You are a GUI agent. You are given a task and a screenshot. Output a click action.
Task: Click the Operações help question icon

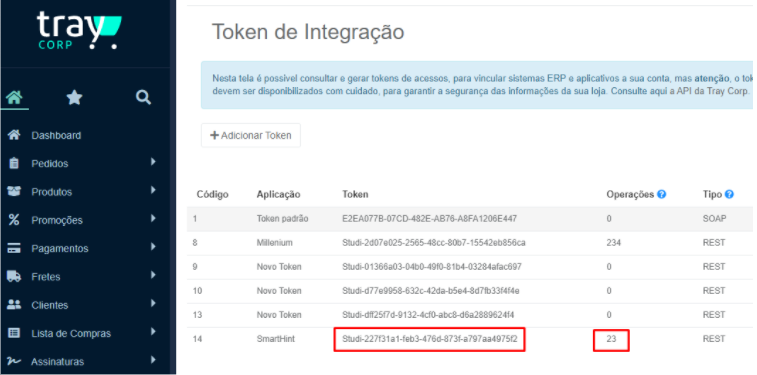click(661, 194)
